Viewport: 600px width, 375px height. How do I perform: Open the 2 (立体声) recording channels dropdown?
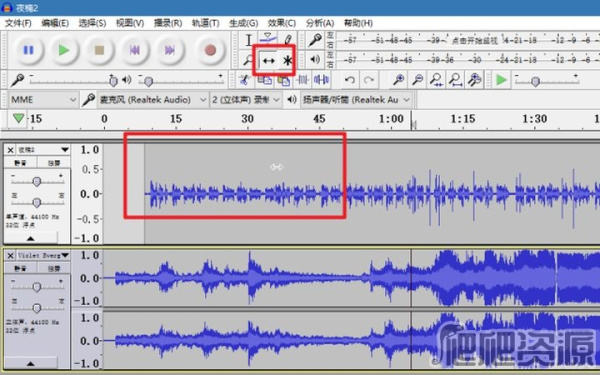[246, 100]
